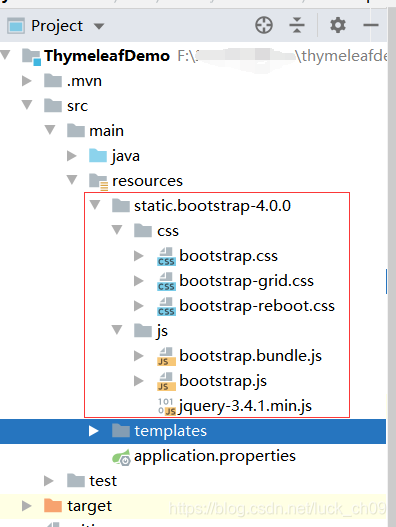This screenshot has height=527, width=396.
Task: Open the Project view dropdown arrow
Action: click(99, 26)
